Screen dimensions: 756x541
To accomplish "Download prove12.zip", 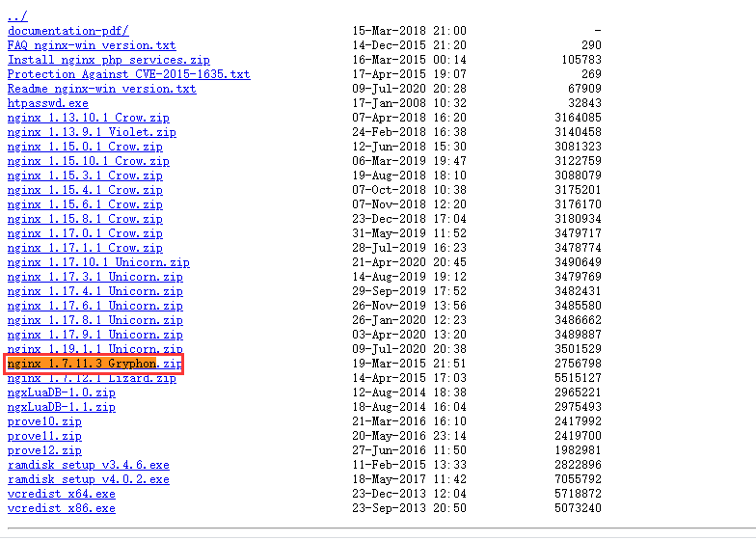I will pyautogui.click(x=44, y=450).
